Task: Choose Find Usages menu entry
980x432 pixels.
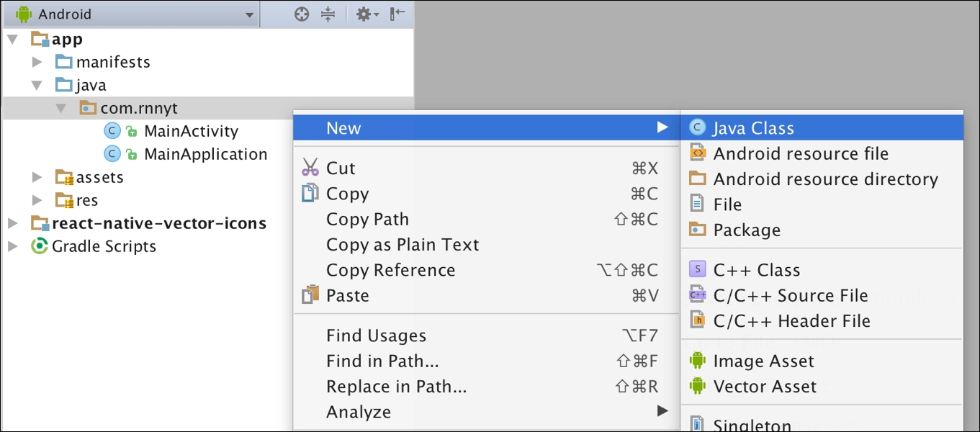Action: [486, 336]
